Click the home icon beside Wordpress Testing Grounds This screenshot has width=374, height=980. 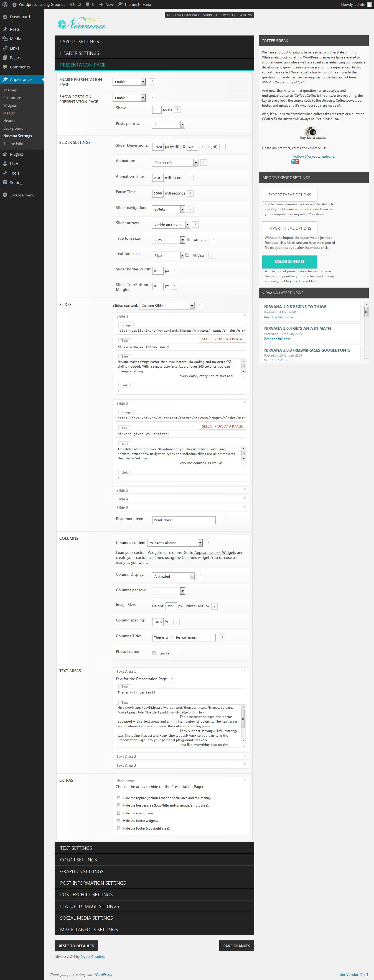coord(14,4)
